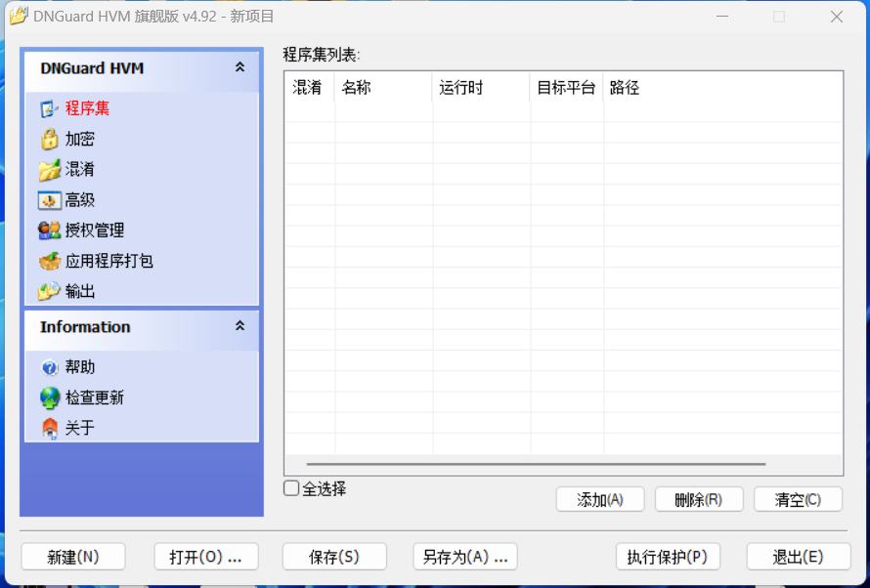Open the 应用程序打包 page
This screenshot has height=588, width=870.
pos(109,261)
